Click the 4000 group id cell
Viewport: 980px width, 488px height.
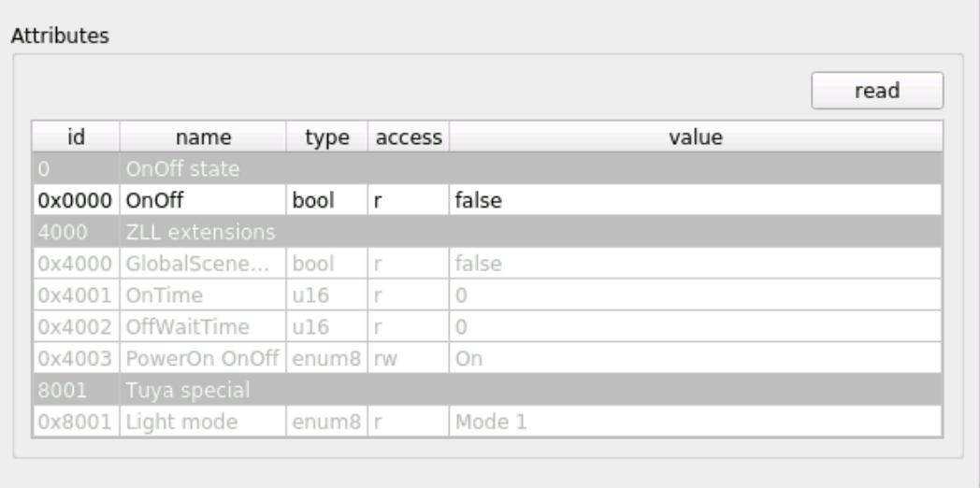(76, 232)
